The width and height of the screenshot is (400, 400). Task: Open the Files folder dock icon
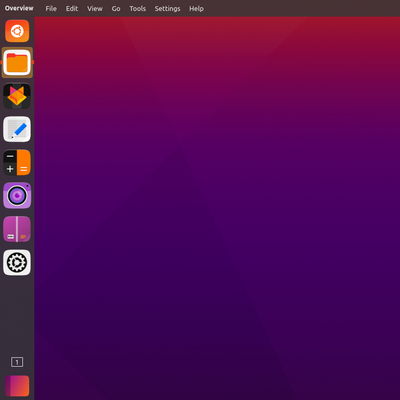17,63
